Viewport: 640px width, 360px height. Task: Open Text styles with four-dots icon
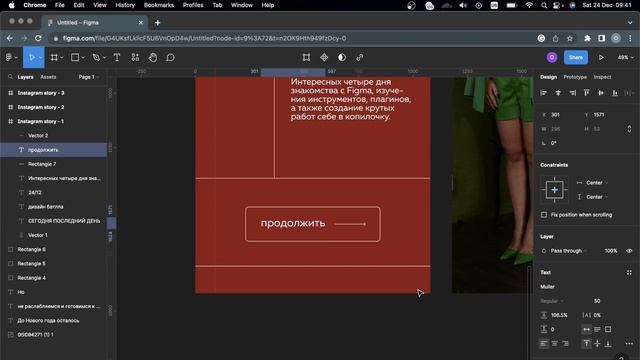[629, 272]
